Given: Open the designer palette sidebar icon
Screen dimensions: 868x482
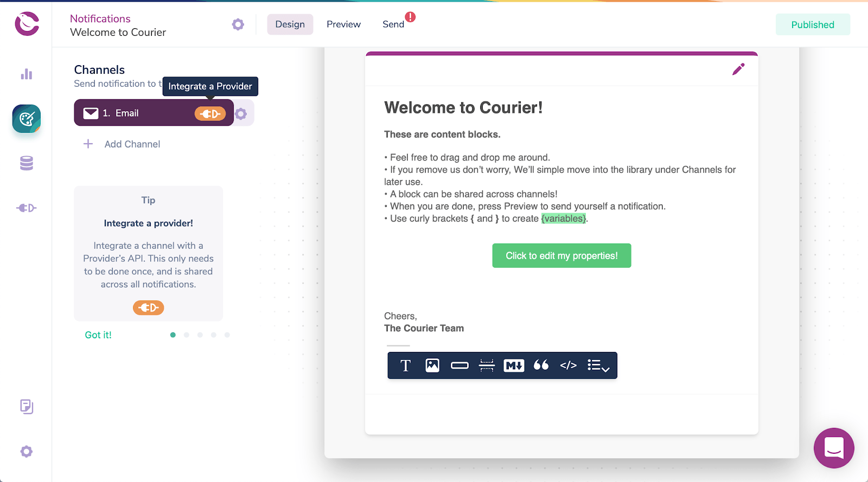Looking at the screenshot, I should [x=27, y=119].
